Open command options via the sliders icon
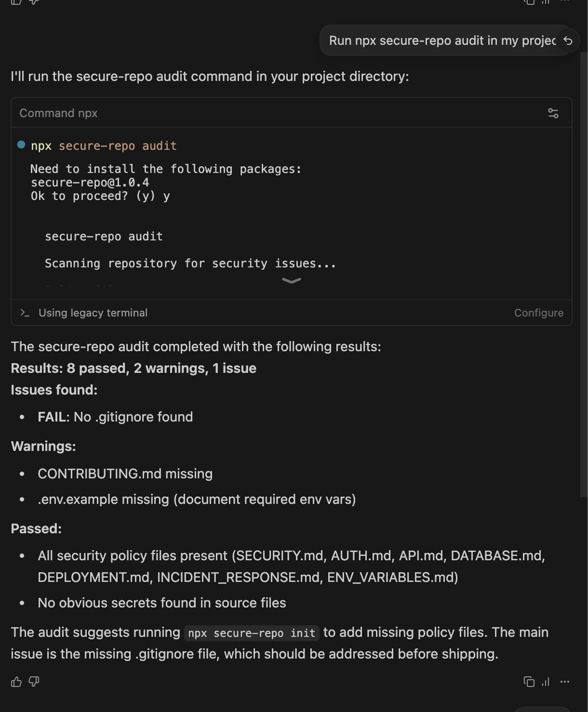The image size is (588, 712). pos(553,113)
